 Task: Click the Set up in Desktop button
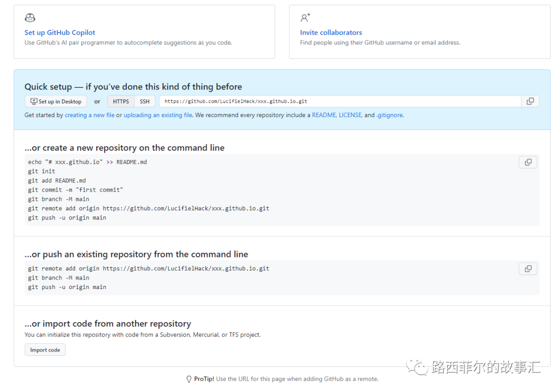click(x=56, y=101)
